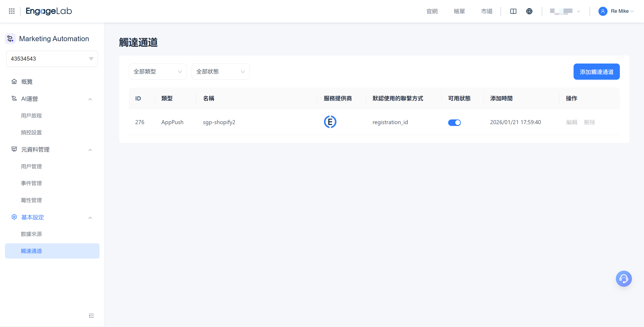Image resolution: width=644 pixels, height=327 pixels.
Task: Click the sidebar collapse icon at bottom
Action: point(91,316)
